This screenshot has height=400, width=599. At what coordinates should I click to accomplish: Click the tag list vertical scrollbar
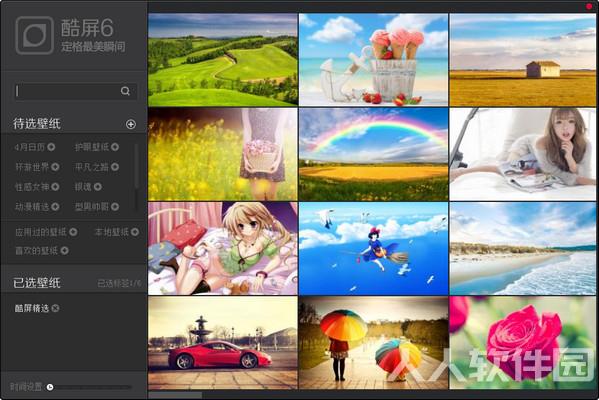136,166
